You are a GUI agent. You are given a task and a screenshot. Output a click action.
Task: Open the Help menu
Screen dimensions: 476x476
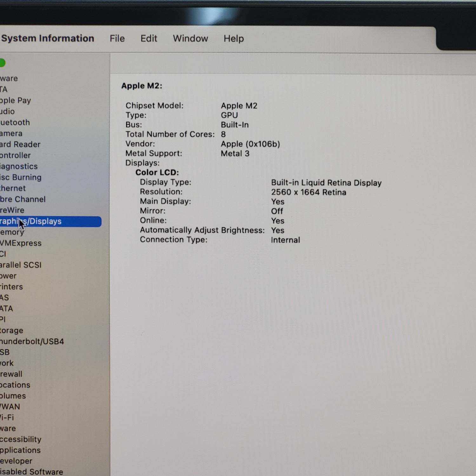pyautogui.click(x=234, y=38)
